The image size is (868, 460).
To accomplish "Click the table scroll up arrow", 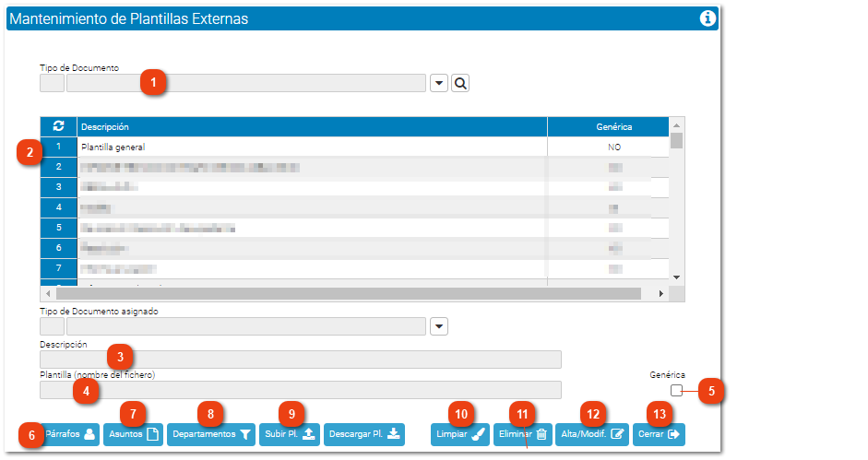I will click(676, 125).
